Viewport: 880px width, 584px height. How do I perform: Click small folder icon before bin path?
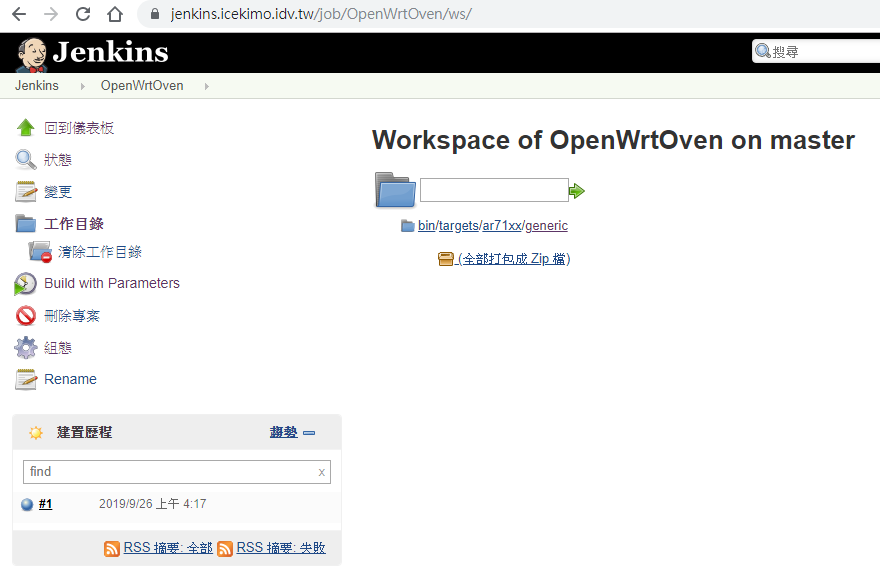pos(408,226)
